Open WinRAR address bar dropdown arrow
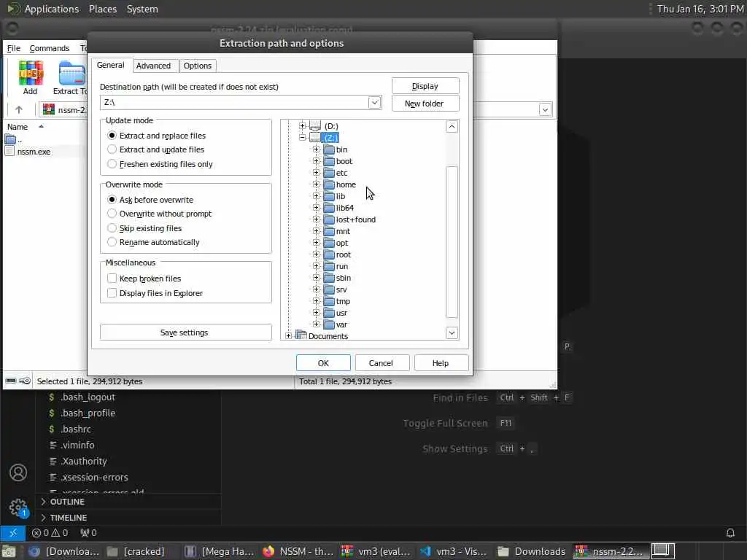Viewport: 747px width, 560px height. [545, 110]
